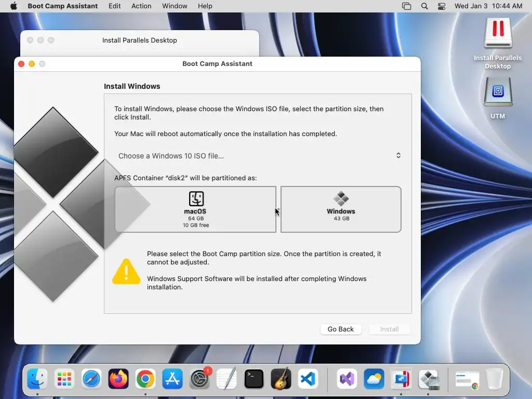Open purple Visual Studio icon in Dock
This screenshot has height=399, width=532.
click(x=347, y=379)
